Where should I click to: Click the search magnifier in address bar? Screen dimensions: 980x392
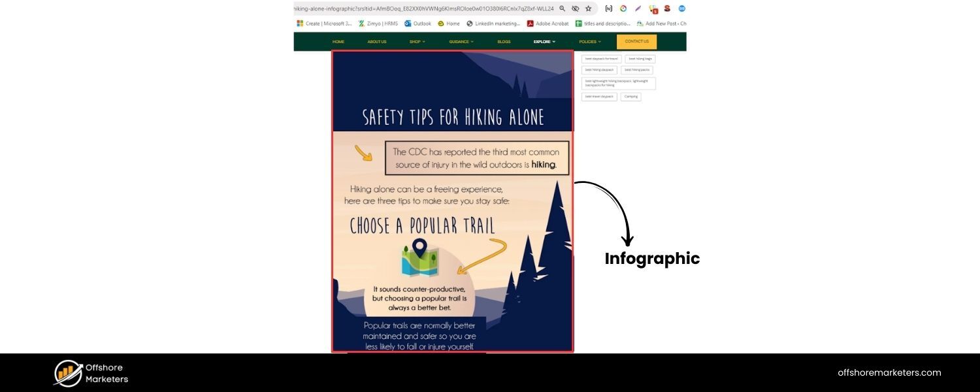(563, 8)
